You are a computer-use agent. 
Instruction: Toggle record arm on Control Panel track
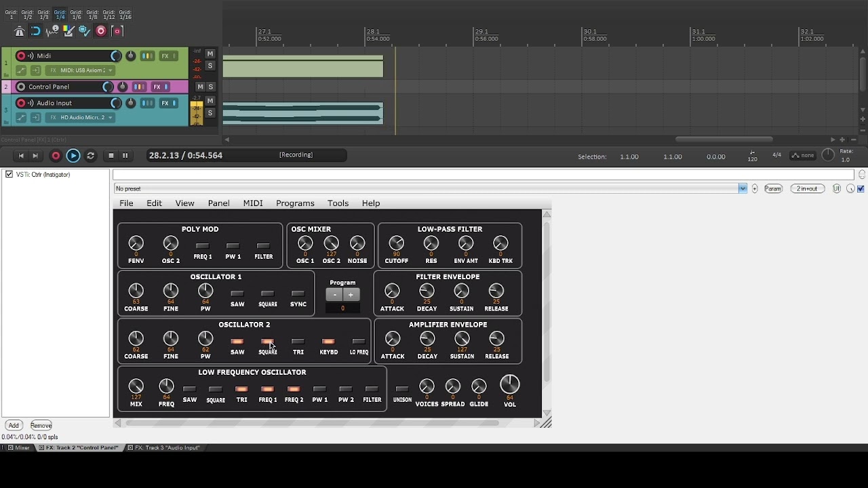coord(21,87)
